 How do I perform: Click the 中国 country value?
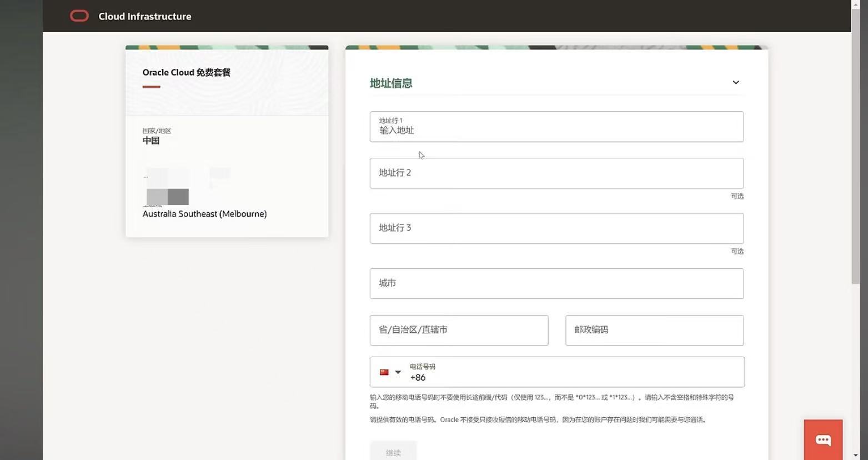[151, 141]
